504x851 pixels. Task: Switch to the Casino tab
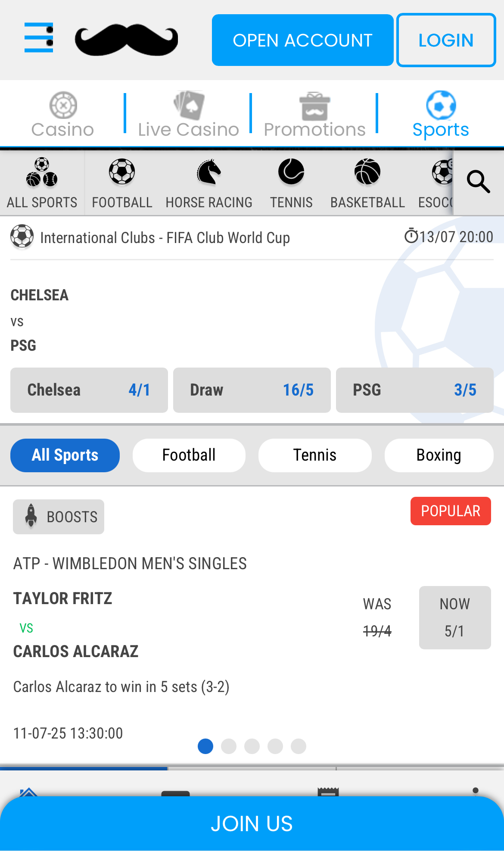click(x=63, y=115)
